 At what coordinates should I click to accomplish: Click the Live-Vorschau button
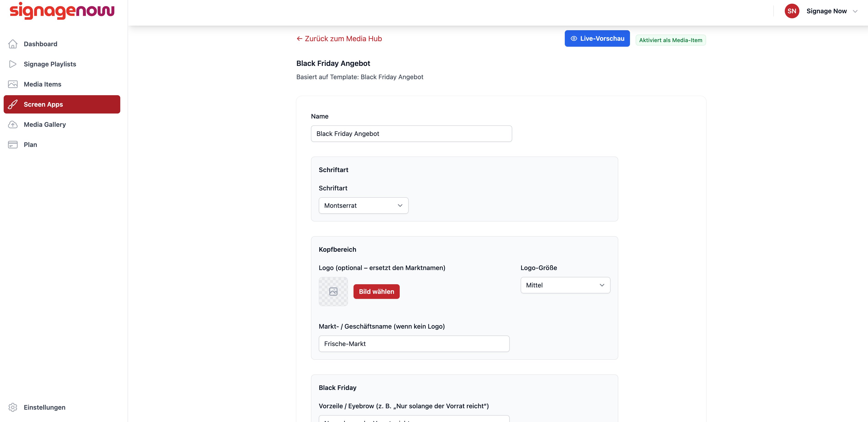pyautogui.click(x=597, y=38)
